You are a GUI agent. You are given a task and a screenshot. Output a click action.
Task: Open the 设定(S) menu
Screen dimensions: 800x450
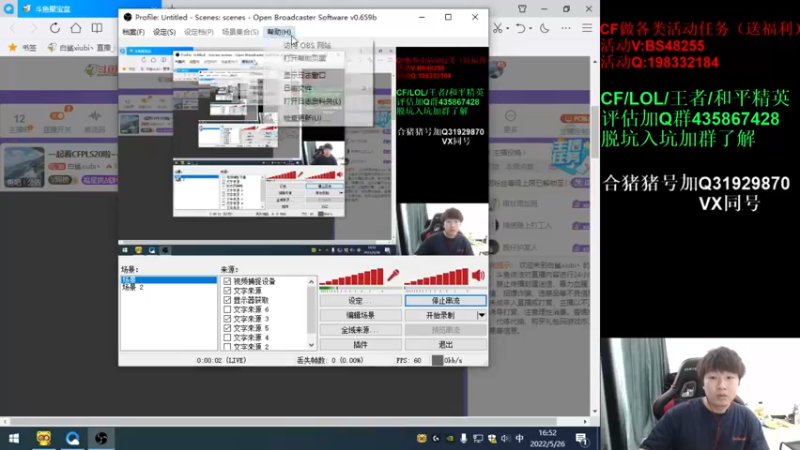tap(164, 32)
